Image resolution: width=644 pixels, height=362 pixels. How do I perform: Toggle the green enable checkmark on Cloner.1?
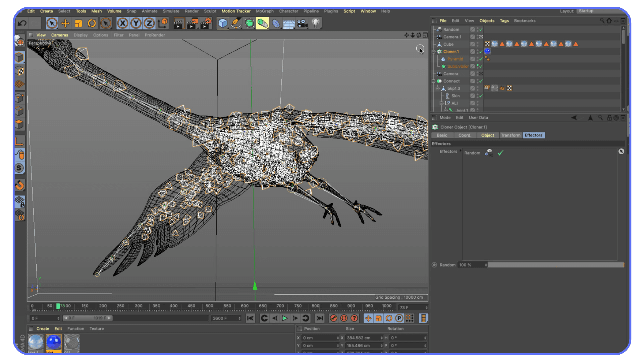pyautogui.click(x=481, y=52)
